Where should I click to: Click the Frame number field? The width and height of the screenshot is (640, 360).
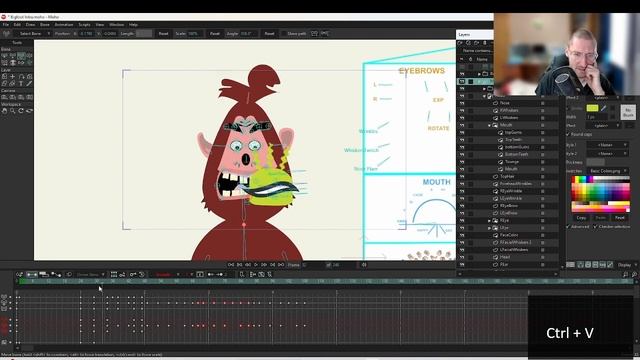coord(314,265)
